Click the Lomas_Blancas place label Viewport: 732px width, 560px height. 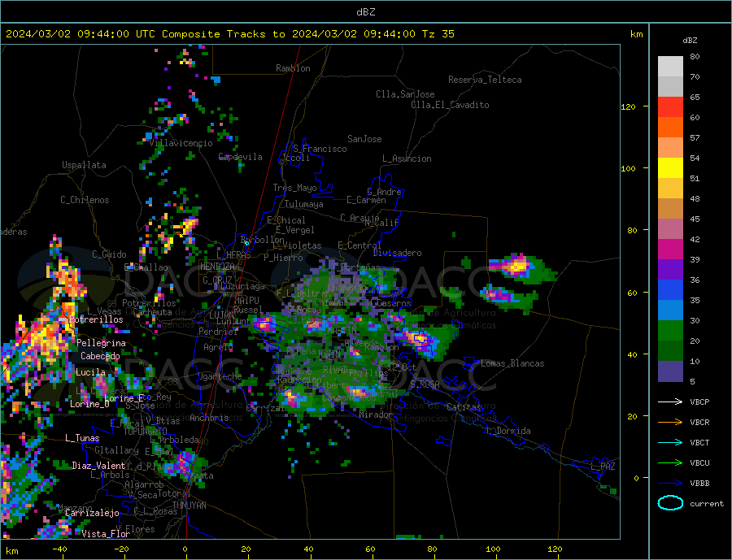click(512, 363)
